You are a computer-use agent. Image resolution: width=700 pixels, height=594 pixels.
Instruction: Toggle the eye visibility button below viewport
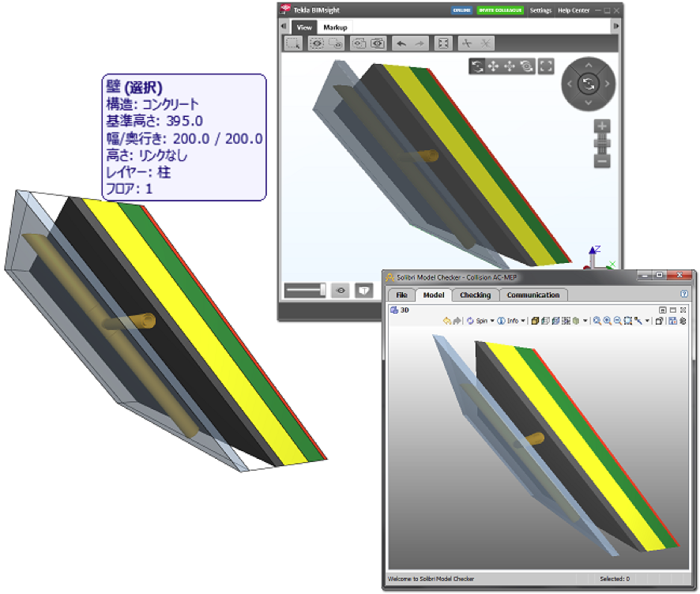point(341,291)
